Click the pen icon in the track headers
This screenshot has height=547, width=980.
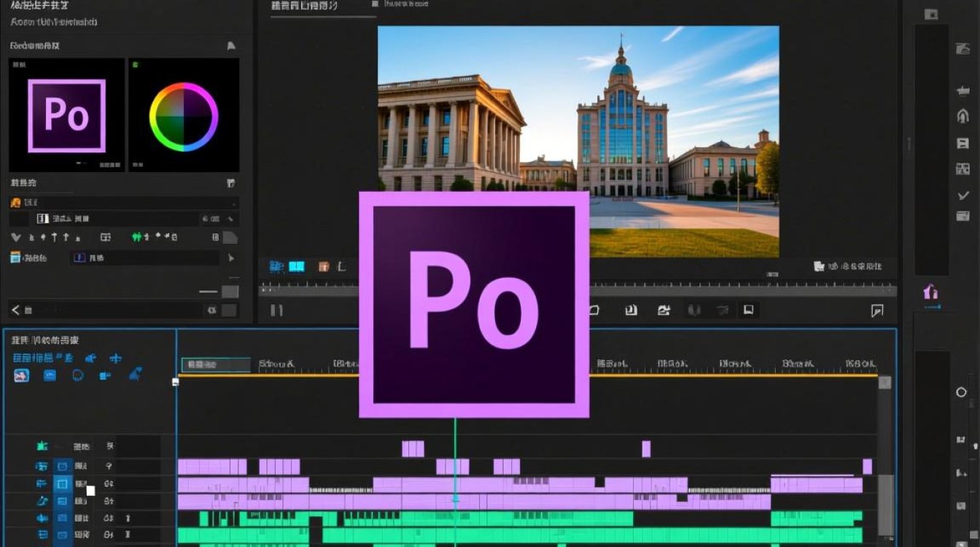[42, 501]
